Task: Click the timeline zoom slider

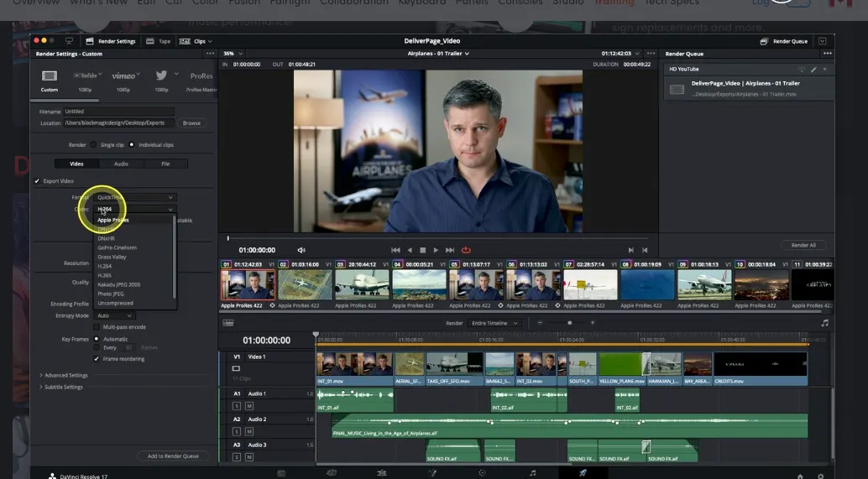Action: coord(570,323)
